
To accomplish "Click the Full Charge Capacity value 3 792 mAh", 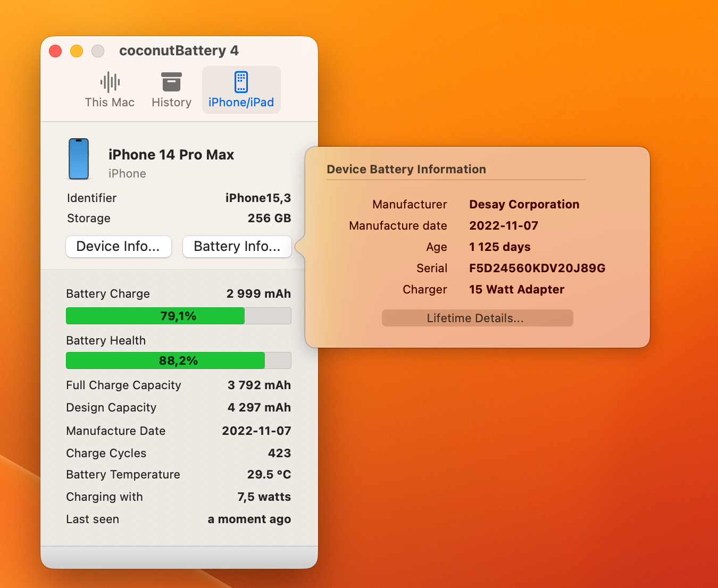I will (259, 385).
